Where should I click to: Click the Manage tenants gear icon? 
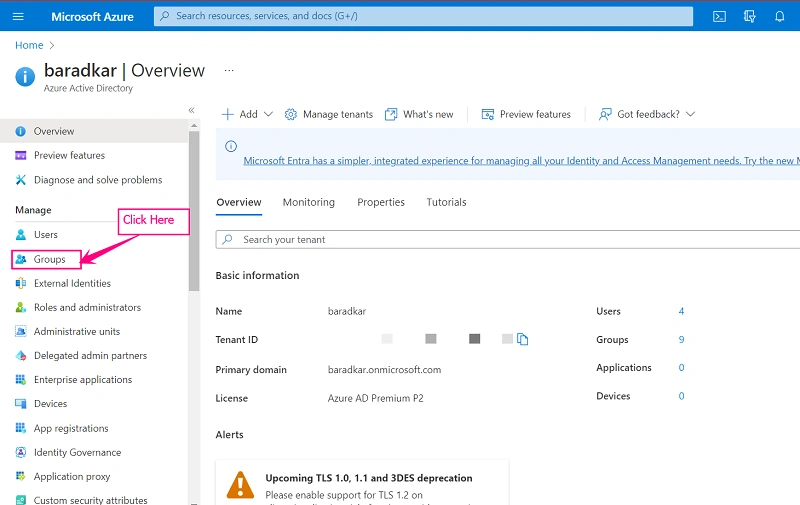coord(291,114)
